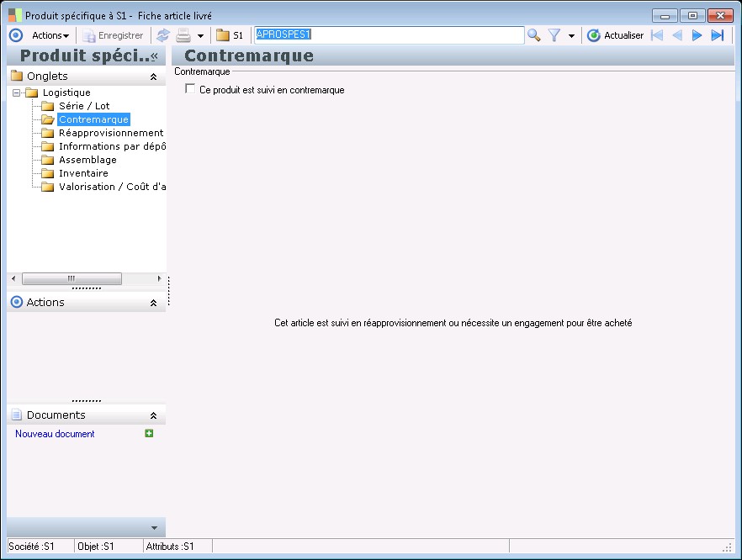Viewport: 742px width, 560px height.
Task: Collapse the Actions section in sidebar
Action: (x=153, y=303)
